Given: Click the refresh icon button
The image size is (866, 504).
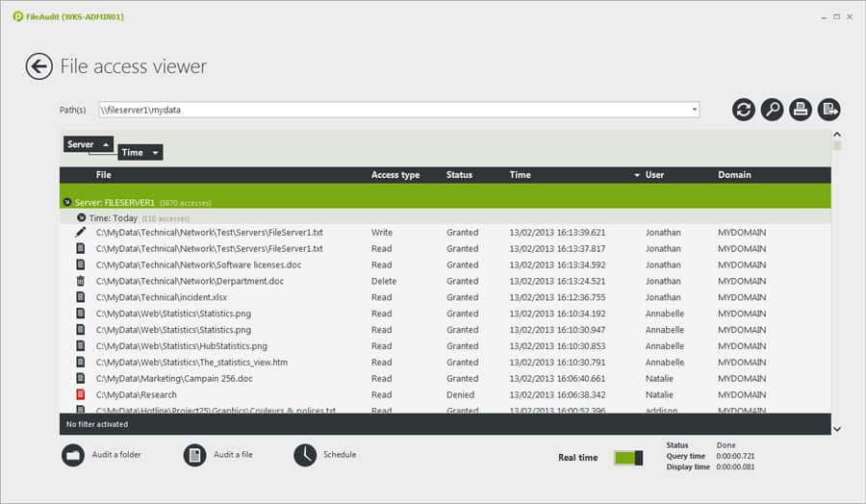Looking at the screenshot, I should [744, 110].
